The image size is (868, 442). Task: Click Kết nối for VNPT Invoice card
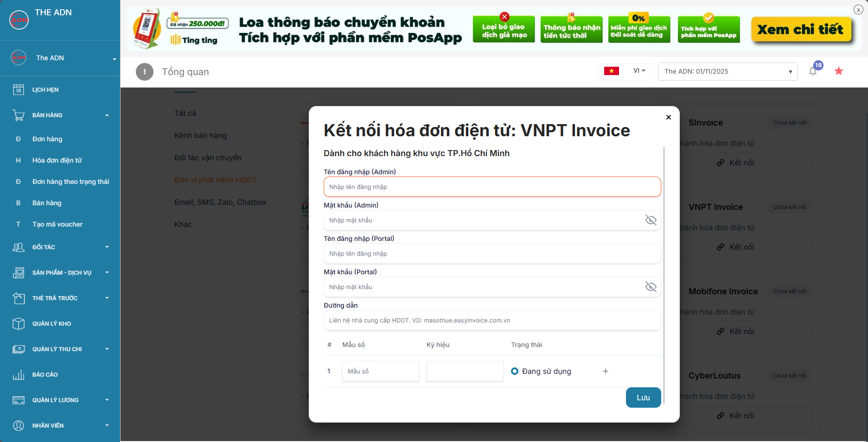click(x=736, y=247)
